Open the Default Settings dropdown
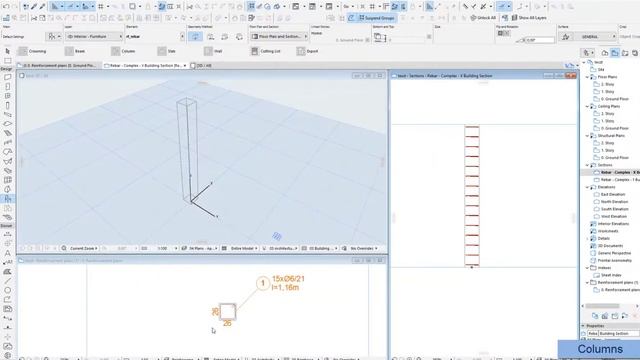This screenshot has width=640, height=360. (x=54, y=37)
